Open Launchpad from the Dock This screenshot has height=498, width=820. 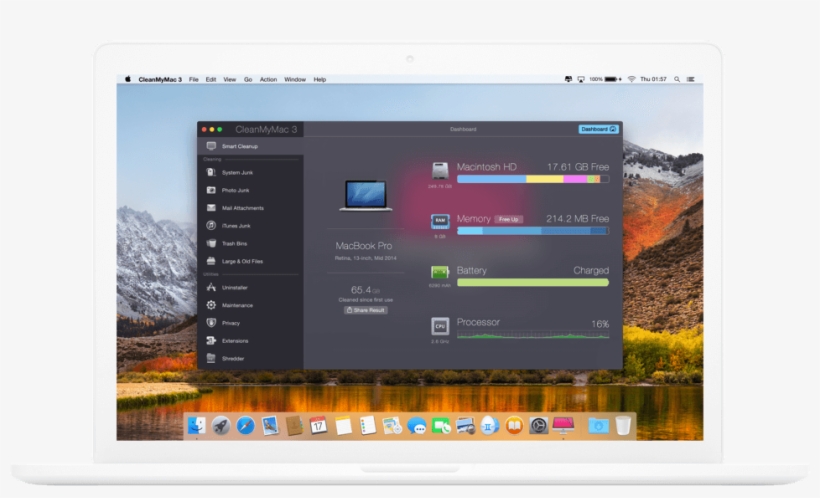[221, 426]
